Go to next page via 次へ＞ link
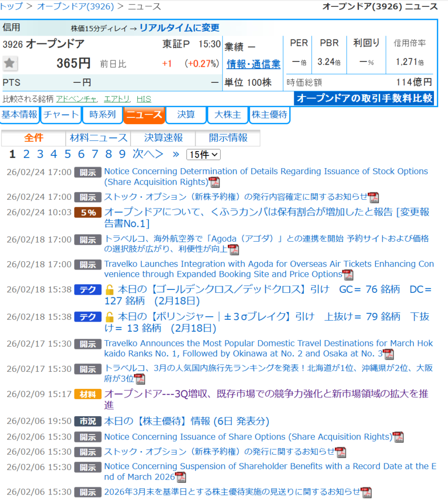 coord(148,154)
